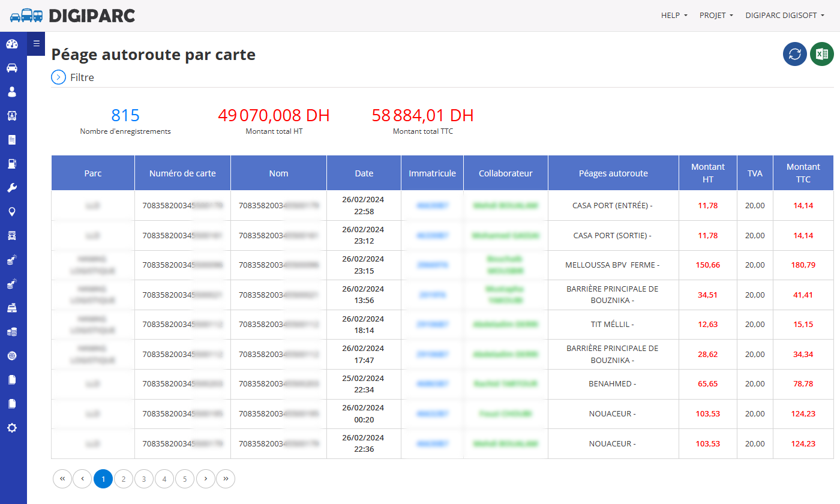The image size is (840, 504).
Task: Open the dashboard gauge icon in sidebar
Action: pyautogui.click(x=12, y=44)
